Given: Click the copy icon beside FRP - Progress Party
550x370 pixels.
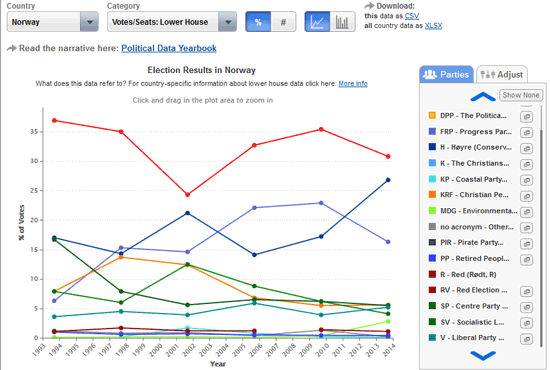Looking at the screenshot, I should point(526,132).
